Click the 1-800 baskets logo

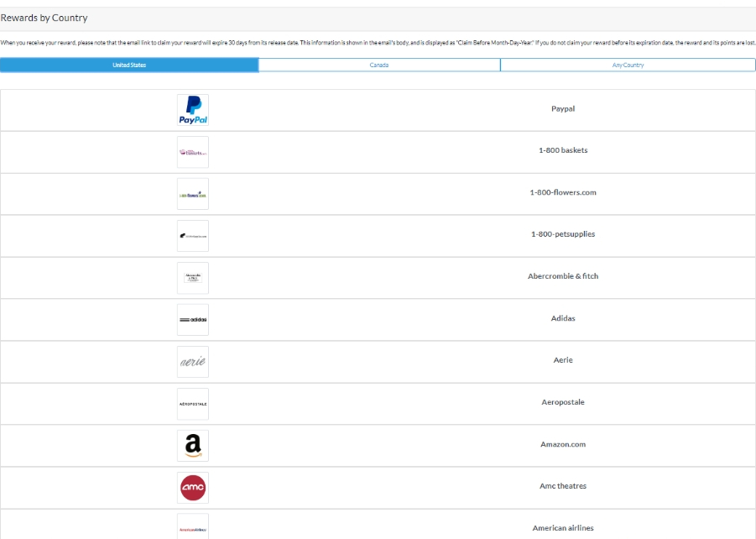click(x=193, y=152)
